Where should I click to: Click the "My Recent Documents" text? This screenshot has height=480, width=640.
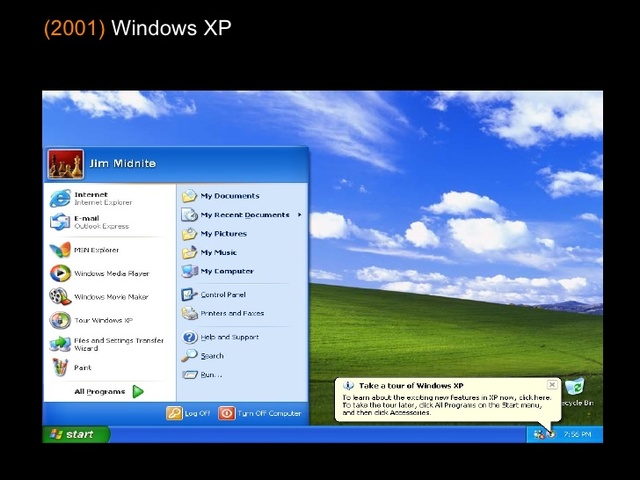click(245, 215)
